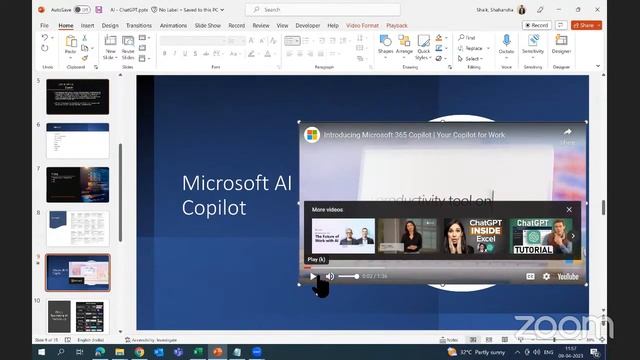Toggle the AutoSave switch

point(82,9)
